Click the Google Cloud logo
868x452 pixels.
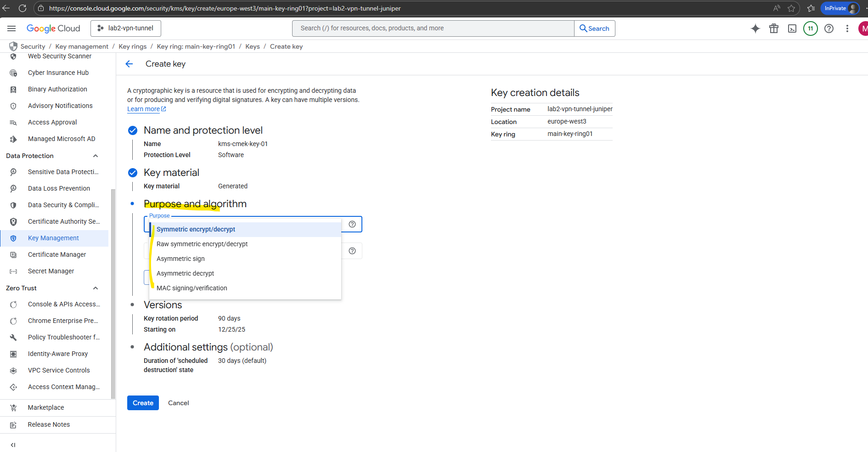tap(53, 28)
